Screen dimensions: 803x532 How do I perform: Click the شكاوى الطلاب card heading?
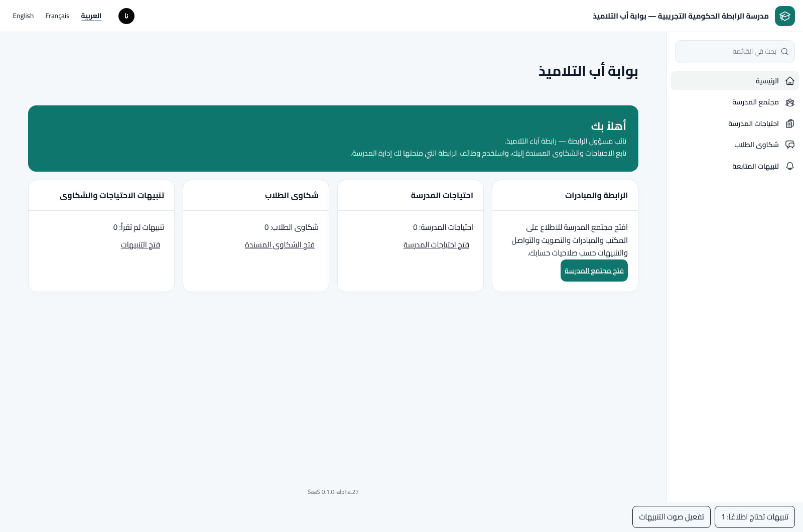coord(292,195)
